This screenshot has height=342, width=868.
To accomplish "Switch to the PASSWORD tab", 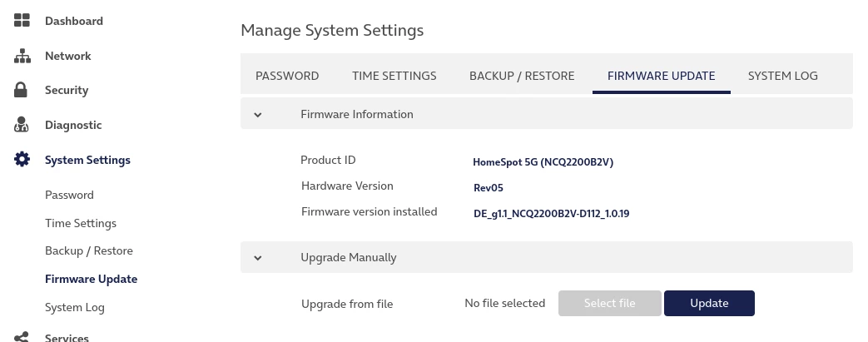I will click(x=287, y=76).
